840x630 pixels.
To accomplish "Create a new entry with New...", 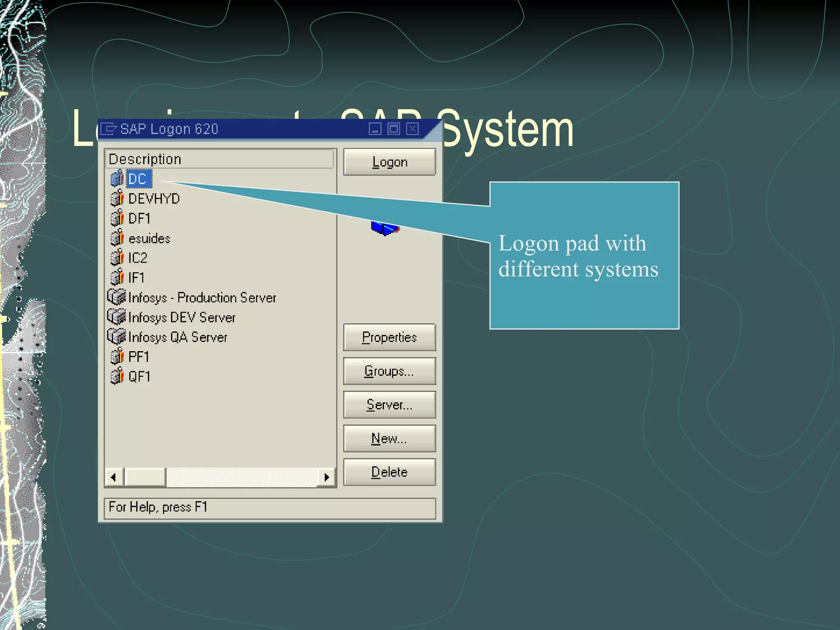I will pyautogui.click(x=390, y=438).
